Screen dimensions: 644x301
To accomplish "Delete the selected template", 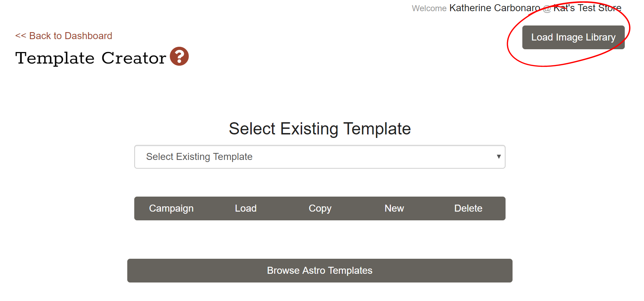I will tap(468, 208).
